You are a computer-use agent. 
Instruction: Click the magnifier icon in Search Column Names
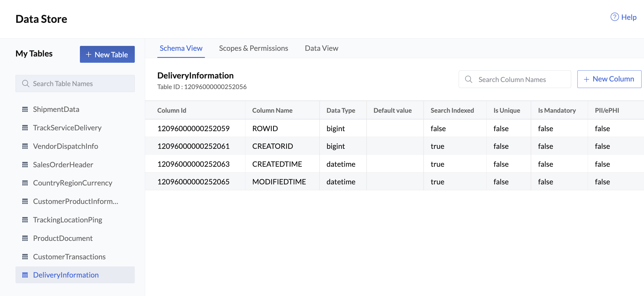tap(468, 79)
